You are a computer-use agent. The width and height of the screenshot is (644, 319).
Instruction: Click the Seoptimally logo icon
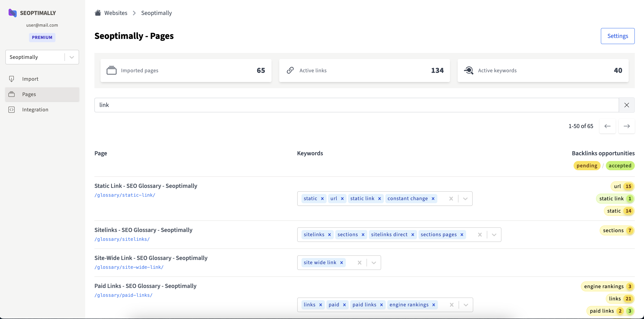pyautogui.click(x=12, y=13)
